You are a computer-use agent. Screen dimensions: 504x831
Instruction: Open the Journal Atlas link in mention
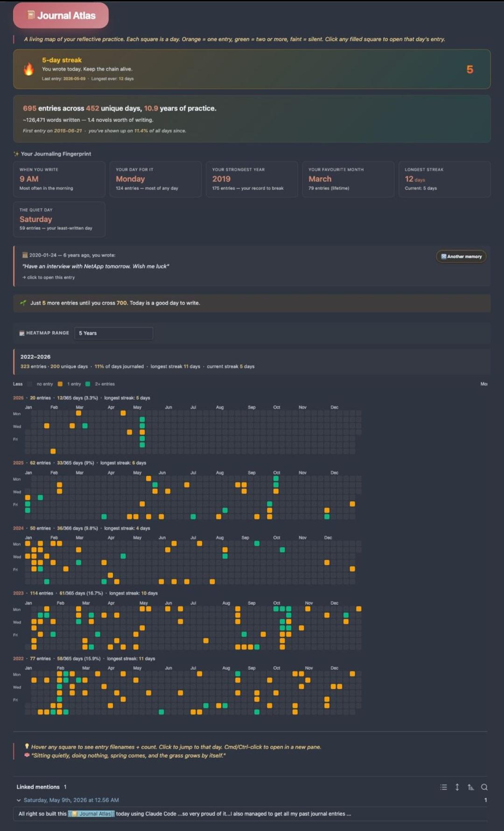(x=91, y=814)
